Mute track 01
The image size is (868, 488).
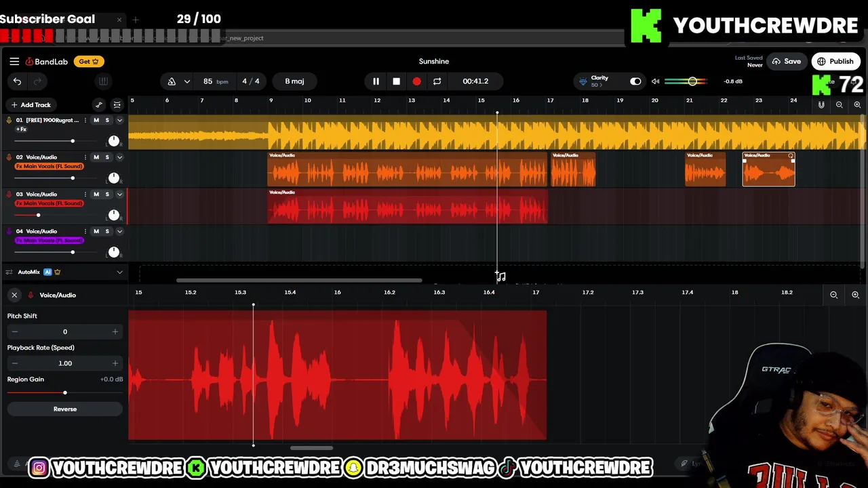click(96, 121)
